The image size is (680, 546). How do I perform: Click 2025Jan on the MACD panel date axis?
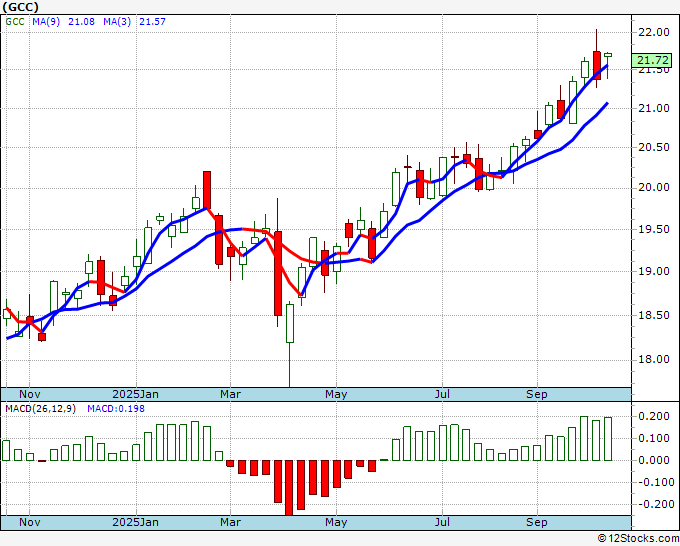coord(135,522)
